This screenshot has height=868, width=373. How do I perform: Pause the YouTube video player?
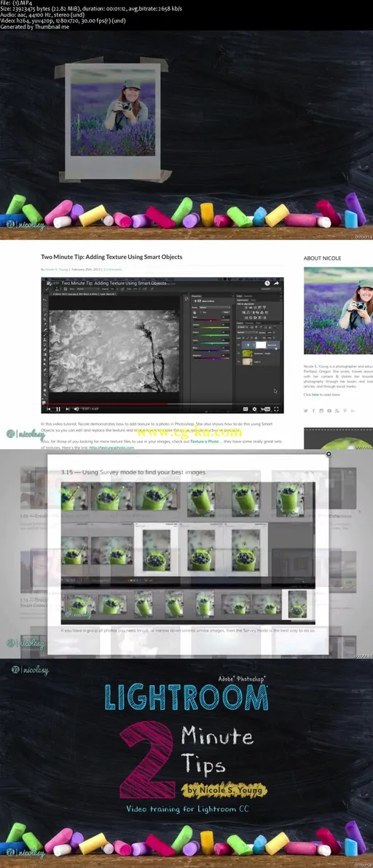point(58,409)
